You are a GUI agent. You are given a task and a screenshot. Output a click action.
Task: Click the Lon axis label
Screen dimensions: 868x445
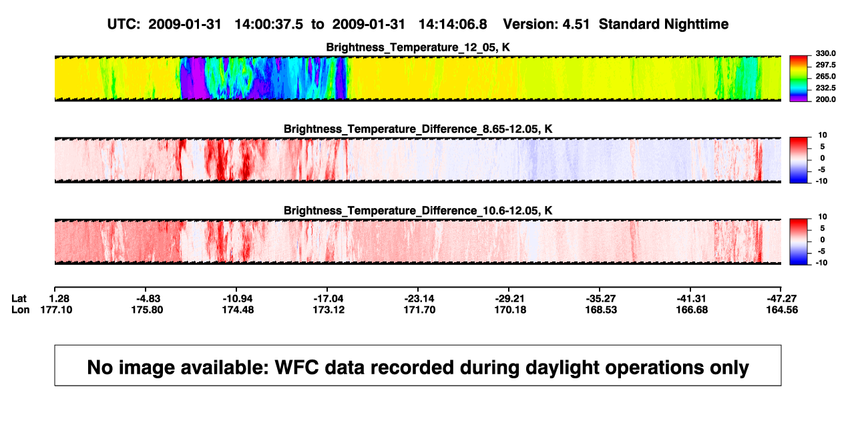click(19, 310)
